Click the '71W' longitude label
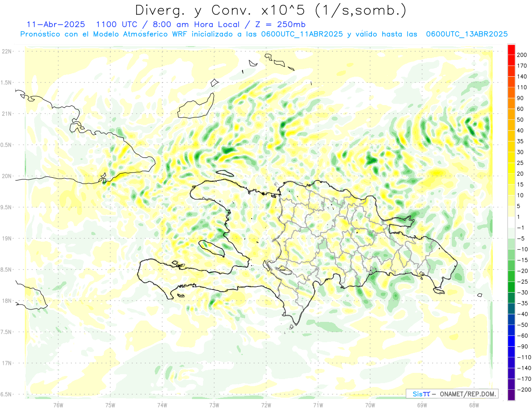The height and width of the screenshot is (411, 532). click(318, 404)
